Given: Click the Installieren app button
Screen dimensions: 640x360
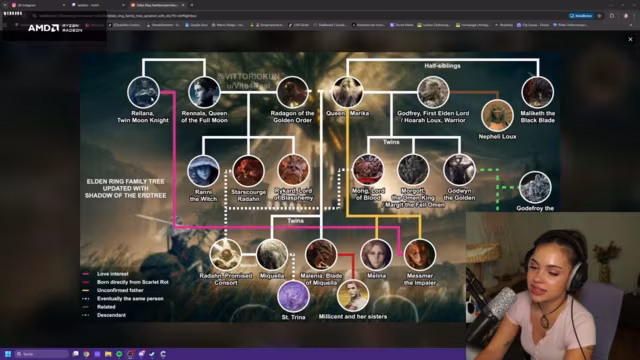Looking at the screenshot, I should point(581,16).
